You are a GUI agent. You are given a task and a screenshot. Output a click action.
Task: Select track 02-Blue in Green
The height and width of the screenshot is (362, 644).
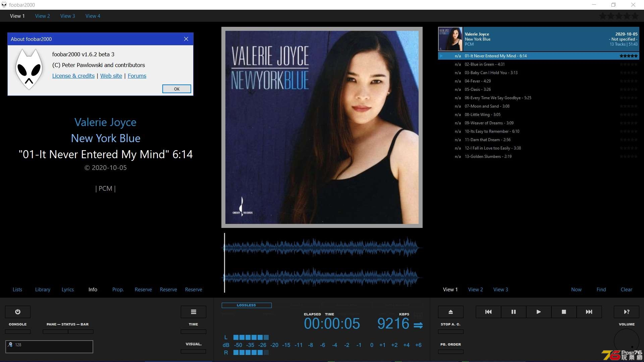tap(539, 64)
